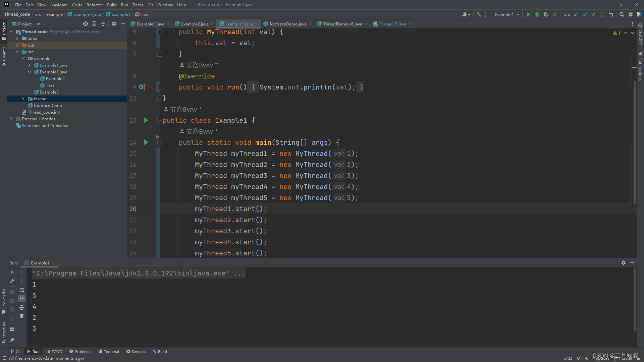Toggle soft-wrap in Run console
644x362 pixels.
pyautogui.click(x=22, y=290)
